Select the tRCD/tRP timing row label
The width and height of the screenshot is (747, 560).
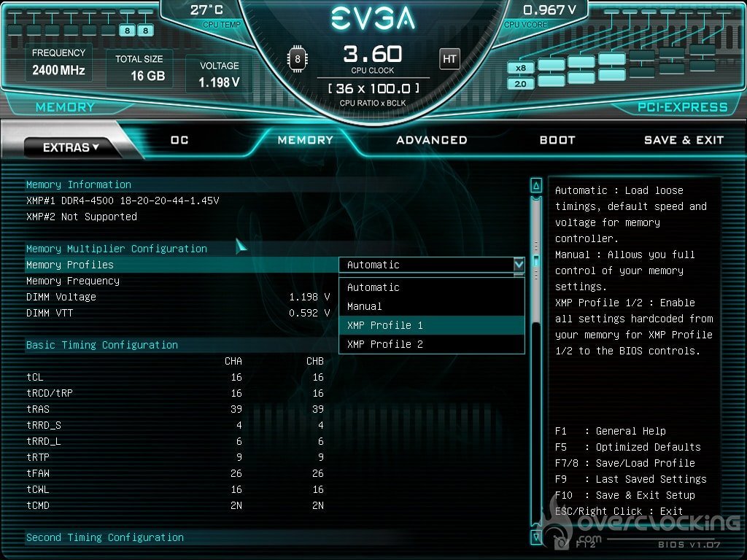pos(50,393)
